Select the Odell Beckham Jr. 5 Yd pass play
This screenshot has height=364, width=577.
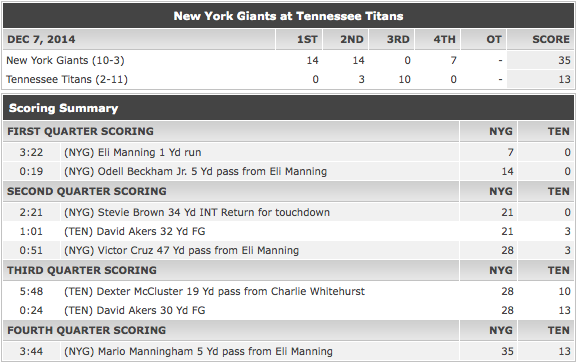point(288,172)
